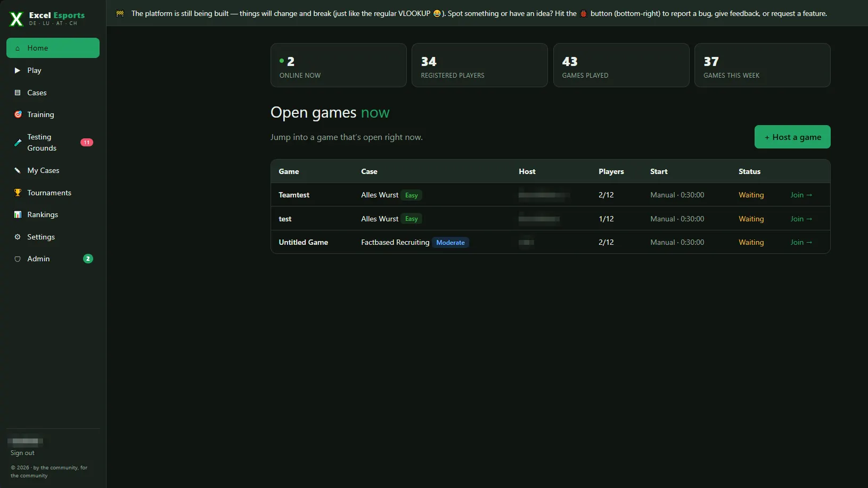The width and height of the screenshot is (868, 488).
Task: Open the Admin section
Action: pos(53,259)
